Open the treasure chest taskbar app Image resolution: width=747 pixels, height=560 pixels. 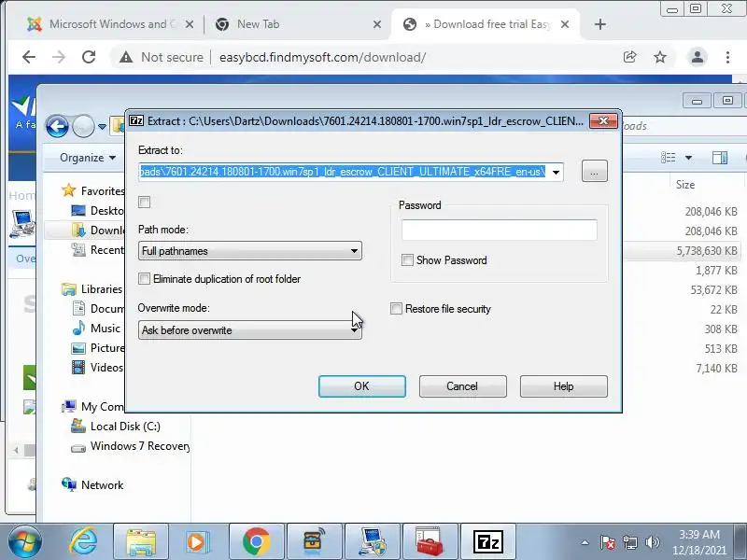pos(315,542)
